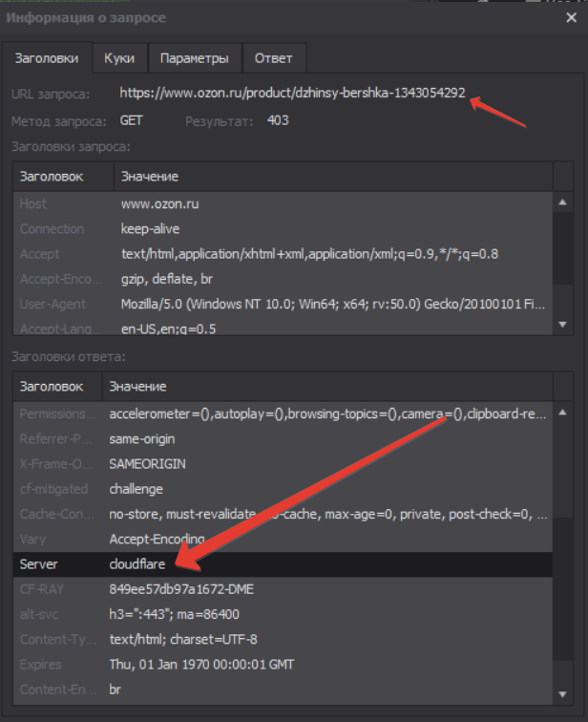Select the CF-RAY header row

click(283, 589)
